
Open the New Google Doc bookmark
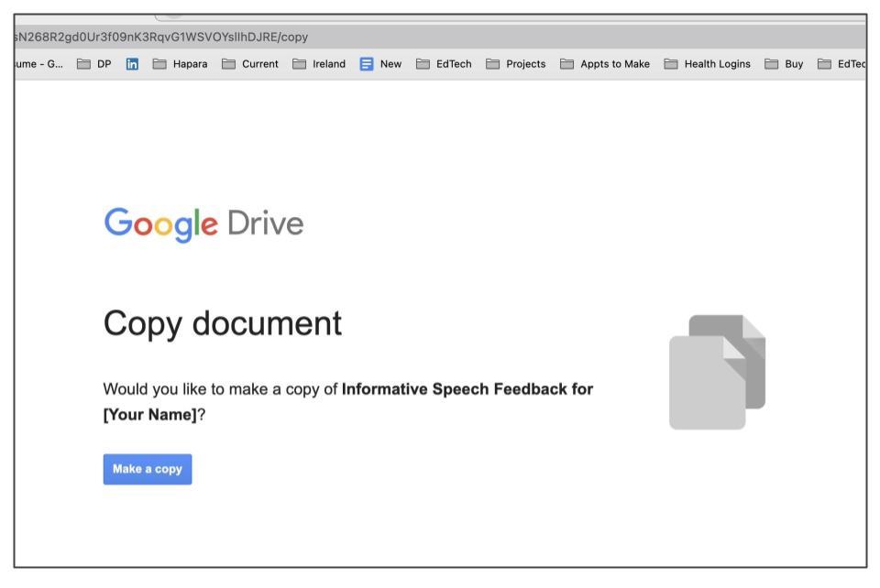(381, 64)
